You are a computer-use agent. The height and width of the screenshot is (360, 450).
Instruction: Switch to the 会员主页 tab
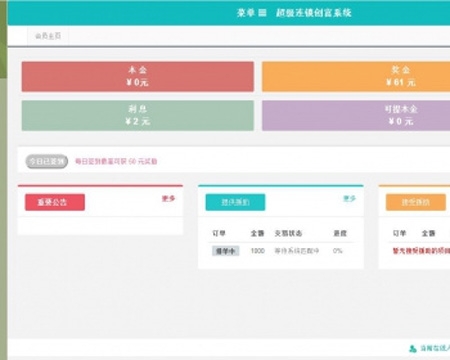pyautogui.click(x=48, y=36)
